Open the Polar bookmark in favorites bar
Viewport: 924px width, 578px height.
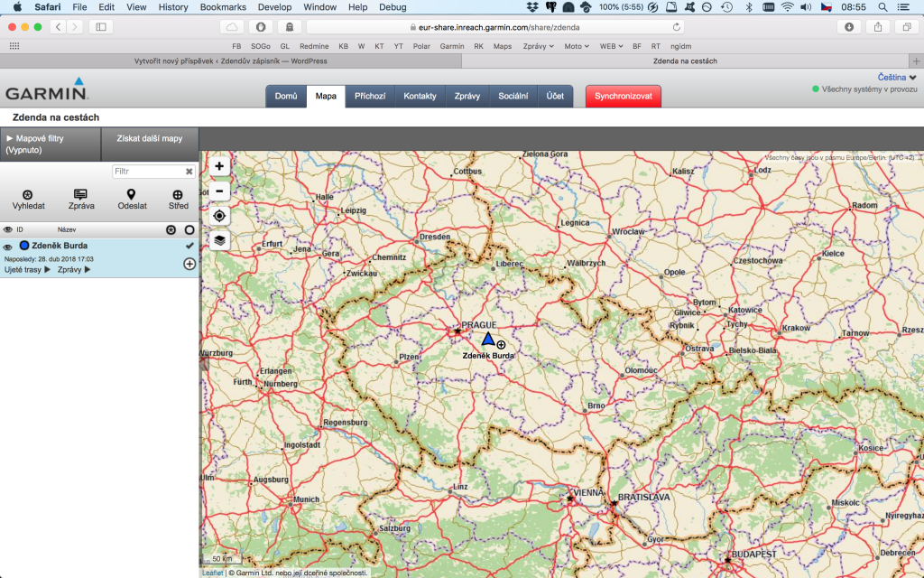click(421, 46)
